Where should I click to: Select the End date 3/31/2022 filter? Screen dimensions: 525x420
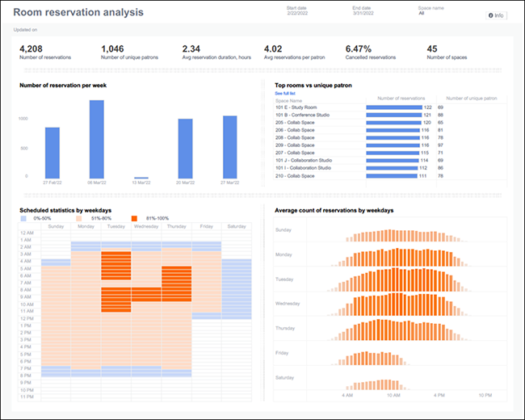(x=363, y=10)
